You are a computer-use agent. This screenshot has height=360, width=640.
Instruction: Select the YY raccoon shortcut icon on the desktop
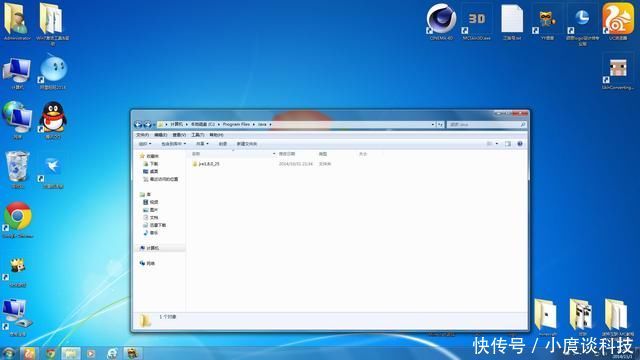pos(547,23)
